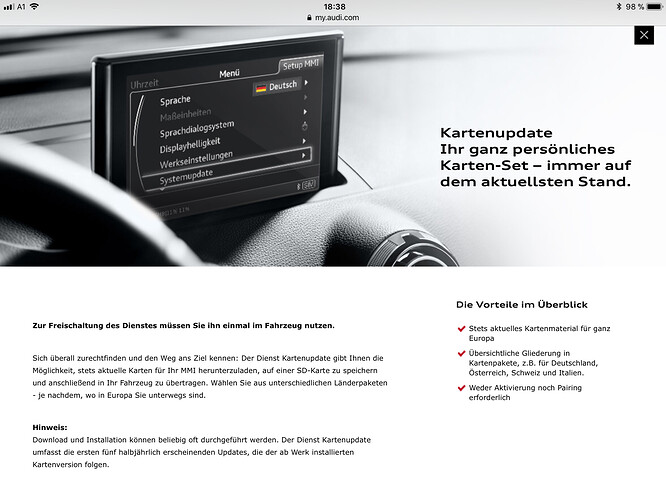Viewport: 666px width, 500px height.
Task: Tap the cellular signal bars icon
Action: pyautogui.click(x=8, y=7)
